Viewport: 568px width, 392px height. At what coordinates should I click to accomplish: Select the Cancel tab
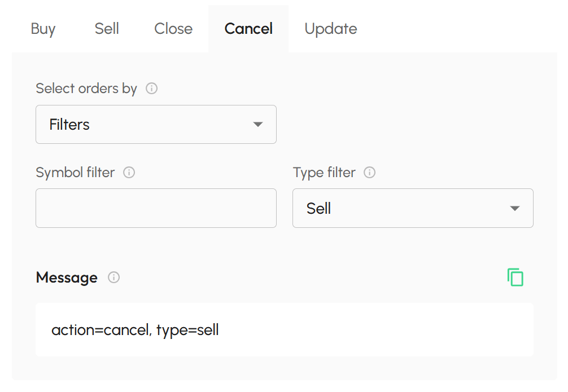248,29
